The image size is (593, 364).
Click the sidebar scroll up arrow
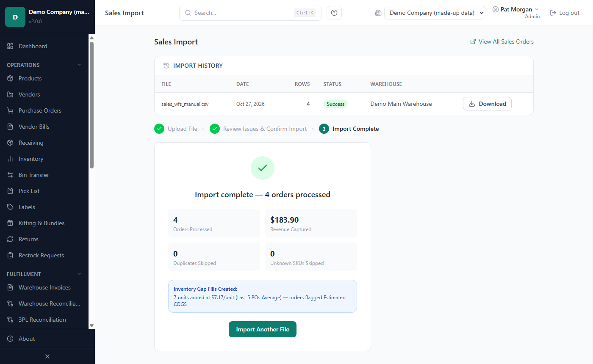[91, 37]
